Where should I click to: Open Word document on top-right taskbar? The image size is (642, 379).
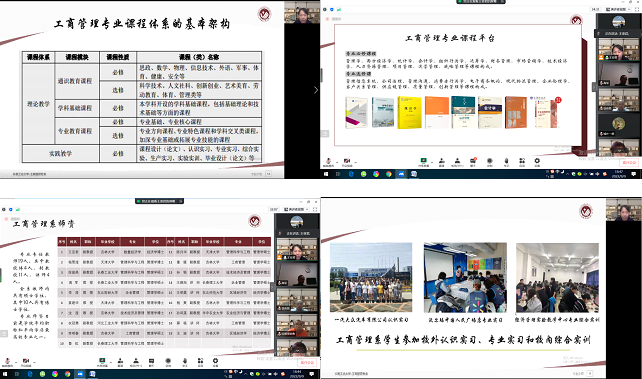(x=414, y=174)
